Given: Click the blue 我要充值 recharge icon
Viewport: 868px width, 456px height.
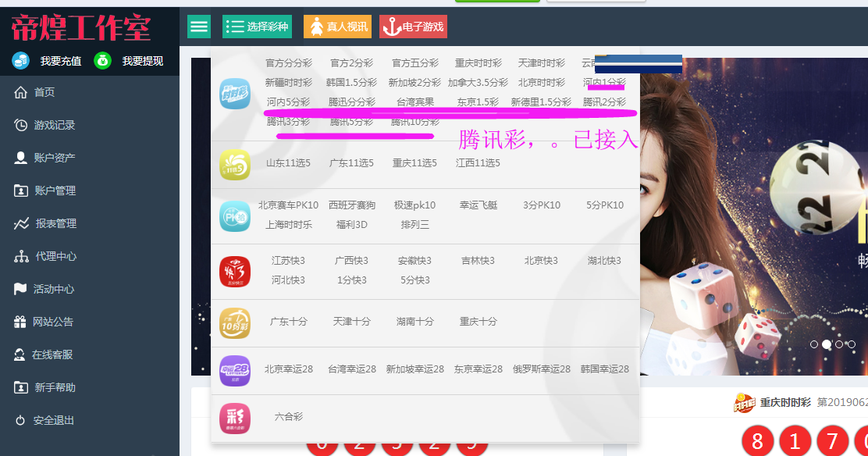Looking at the screenshot, I should 20,60.
